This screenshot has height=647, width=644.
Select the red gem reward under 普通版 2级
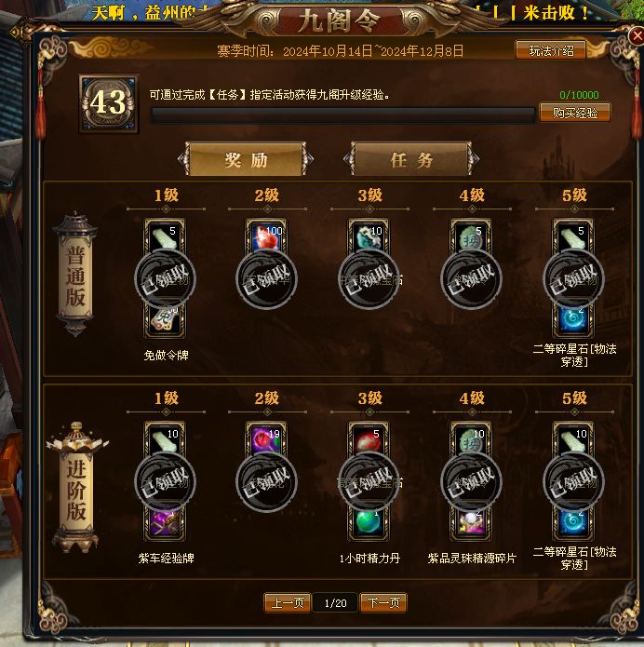tap(266, 236)
